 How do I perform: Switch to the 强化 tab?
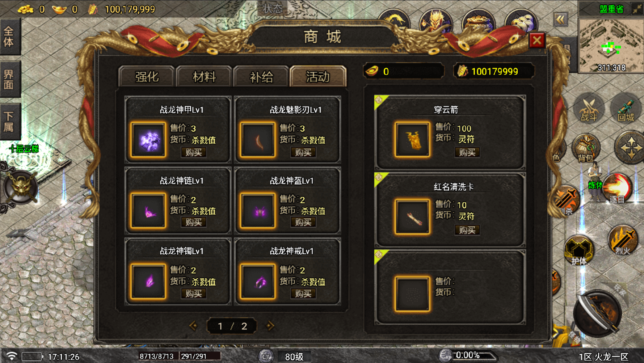147,76
